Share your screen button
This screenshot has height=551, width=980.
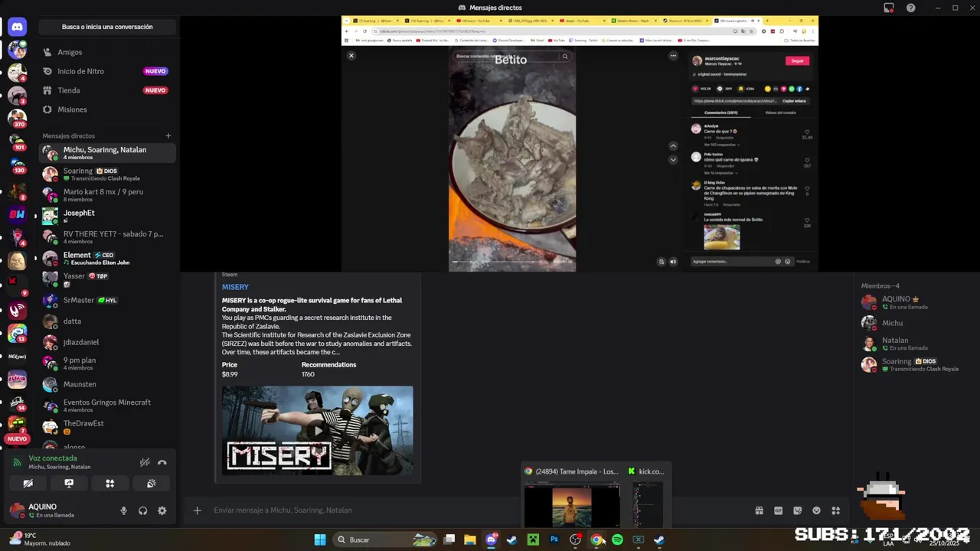(69, 484)
